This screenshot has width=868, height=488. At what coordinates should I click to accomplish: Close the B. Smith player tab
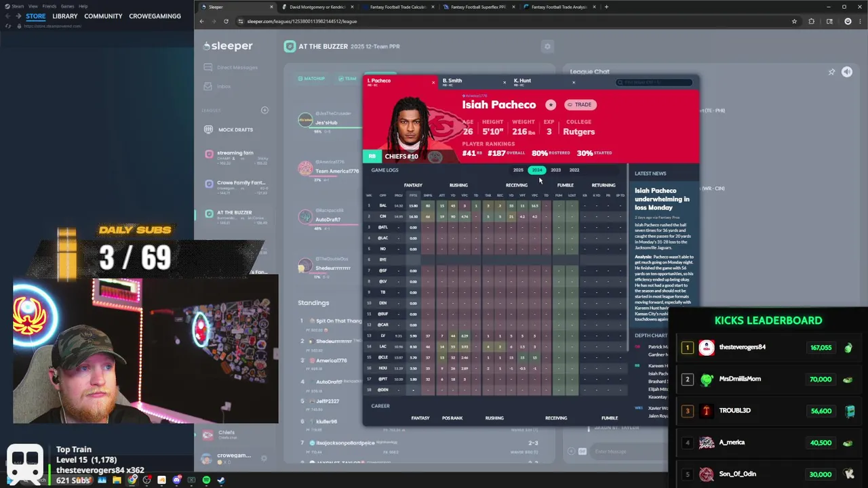coord(504,83)
